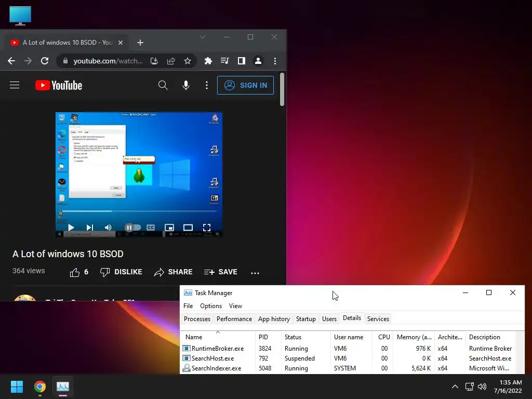
Task: Close the YouTube tab
Action: point(121,43)
